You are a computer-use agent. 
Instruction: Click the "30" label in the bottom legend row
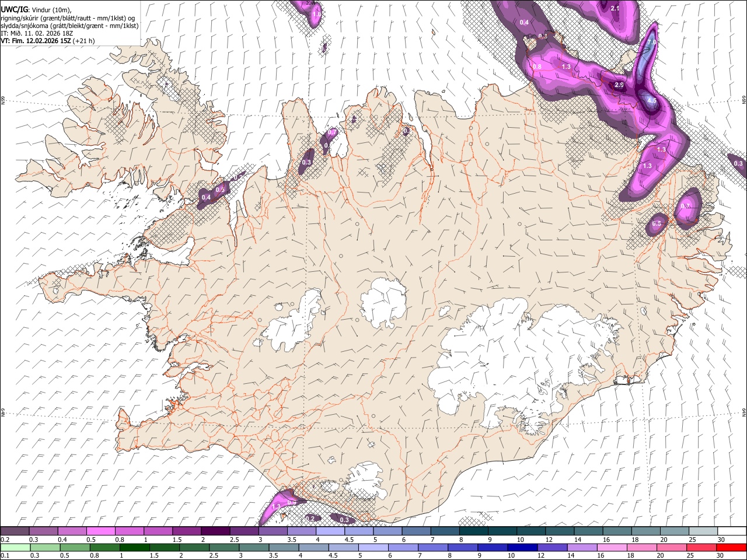click(x=720, y=555)
